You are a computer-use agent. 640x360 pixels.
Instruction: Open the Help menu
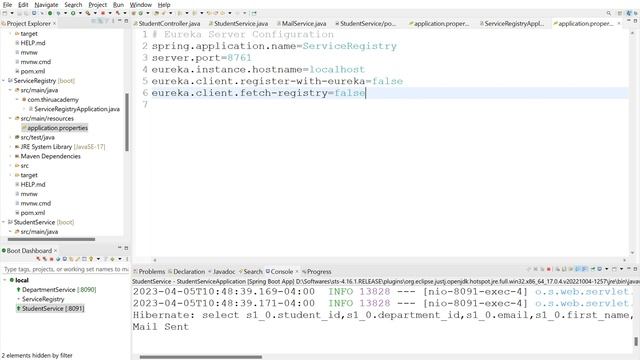click(164, 5)
